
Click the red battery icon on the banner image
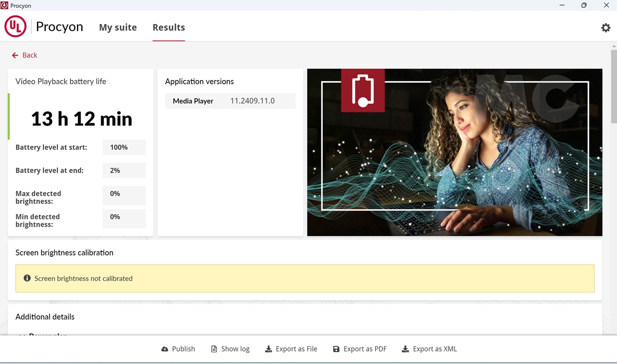pos(363,91)
